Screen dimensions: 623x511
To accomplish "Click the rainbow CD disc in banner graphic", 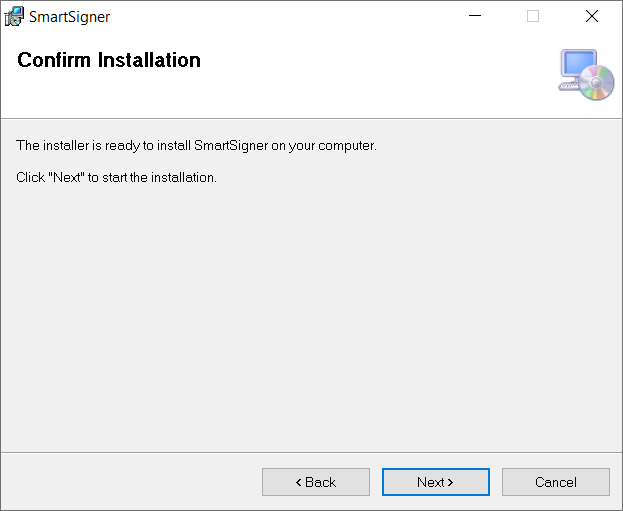I will click(x=596, y=83).
